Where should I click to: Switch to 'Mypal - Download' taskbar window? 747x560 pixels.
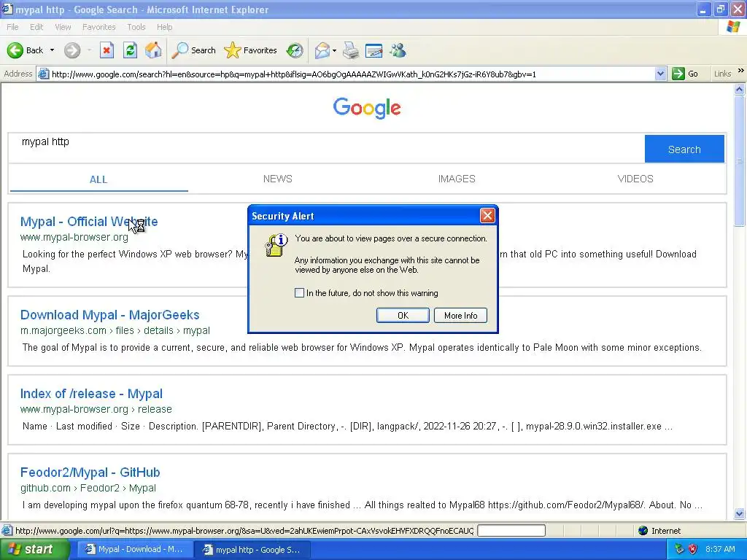coord(134,549)
